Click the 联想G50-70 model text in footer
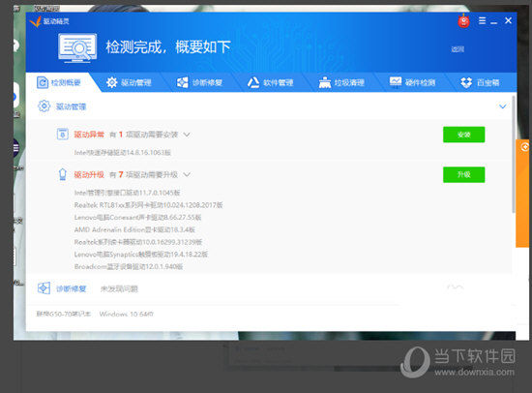532x393 pixels. point(64,315)
